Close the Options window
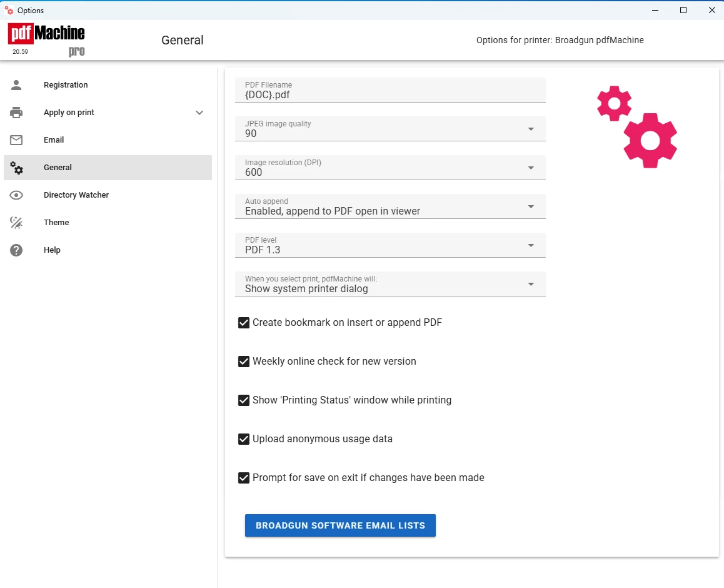This screenshot has height=588, width=724. point(712,10)
